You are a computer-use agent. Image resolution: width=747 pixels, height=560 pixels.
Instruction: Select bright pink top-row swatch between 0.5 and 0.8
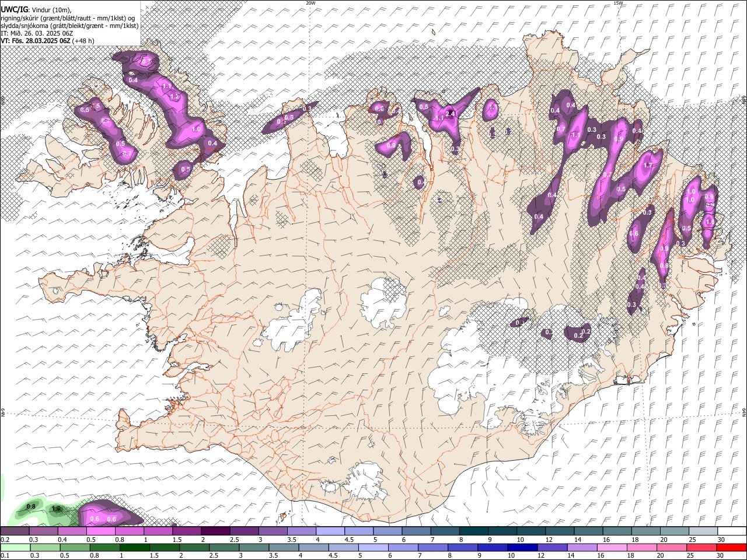[100, 531]
